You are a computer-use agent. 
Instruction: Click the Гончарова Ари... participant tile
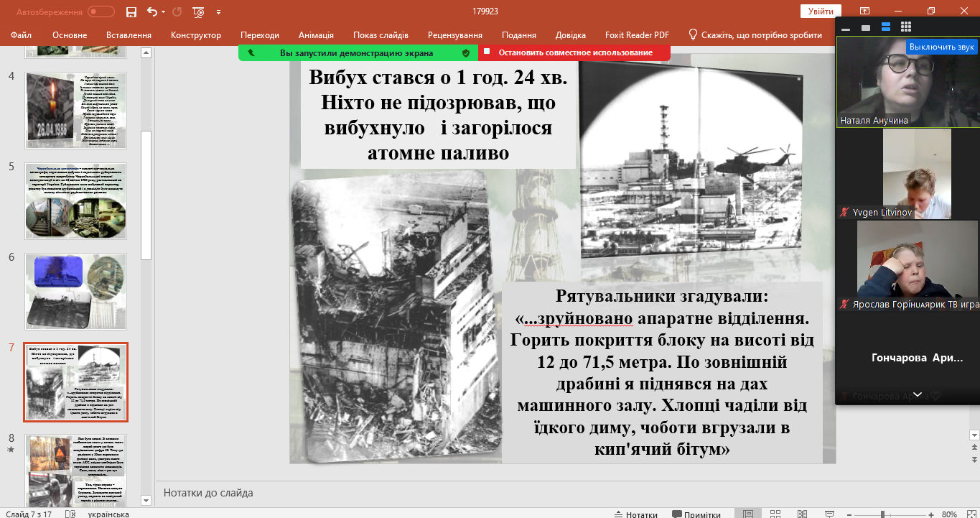click(x=907, y=358)
